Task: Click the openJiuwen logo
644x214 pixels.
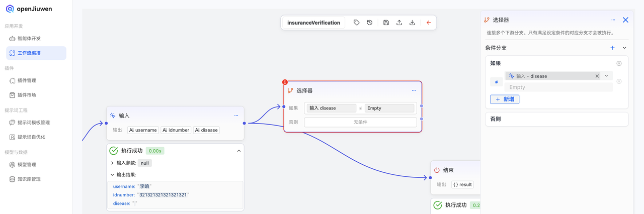Action: pos(29,9)
